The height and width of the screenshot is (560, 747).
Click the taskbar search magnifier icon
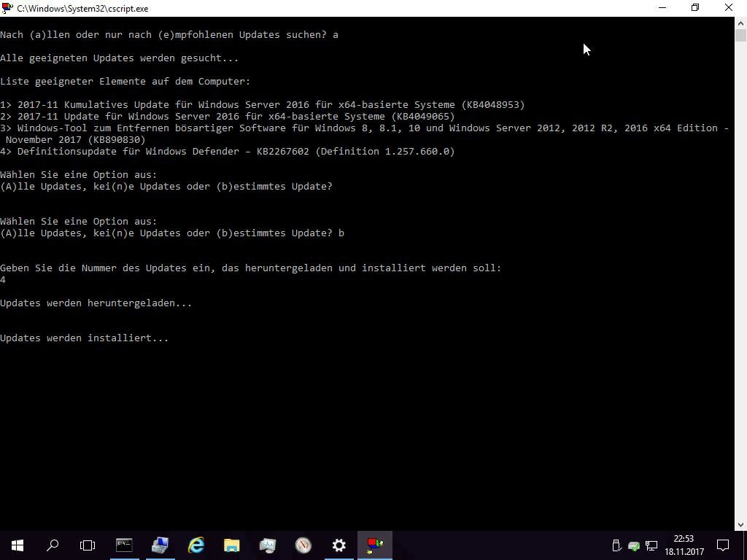(x=53, y=545)
